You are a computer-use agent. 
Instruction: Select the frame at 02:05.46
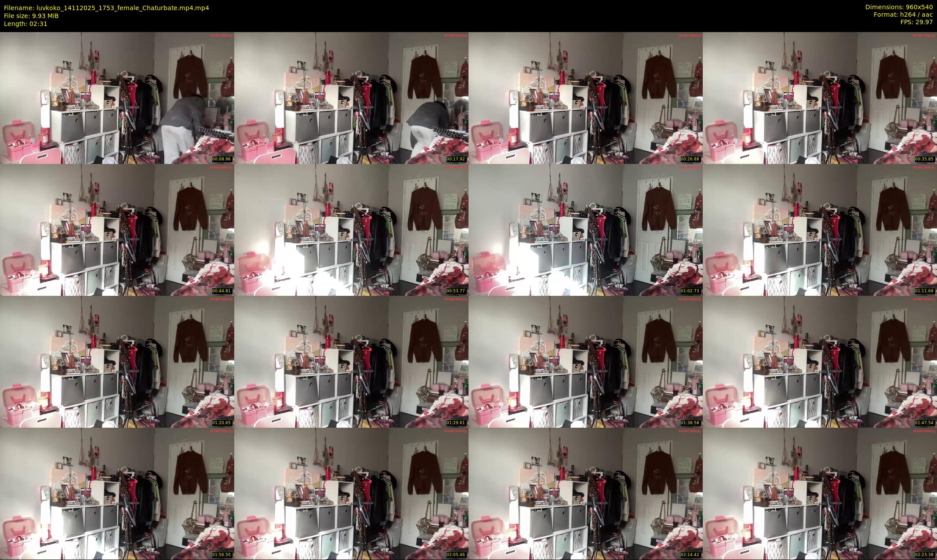tap(351, 493)
